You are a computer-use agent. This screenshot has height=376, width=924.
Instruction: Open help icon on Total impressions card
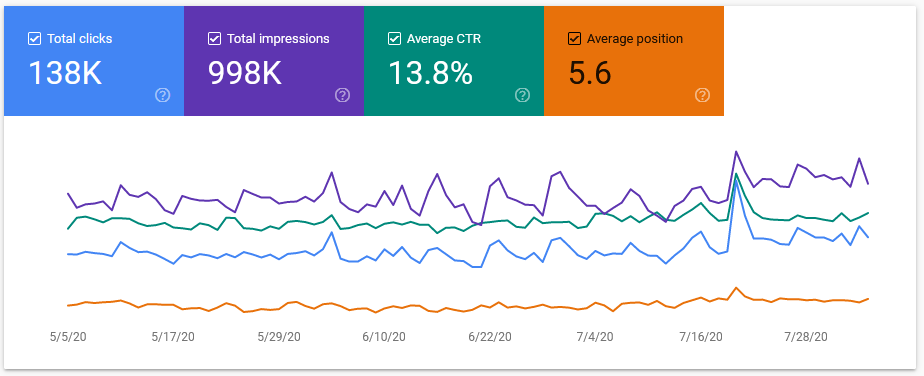(x=342, y=95)
